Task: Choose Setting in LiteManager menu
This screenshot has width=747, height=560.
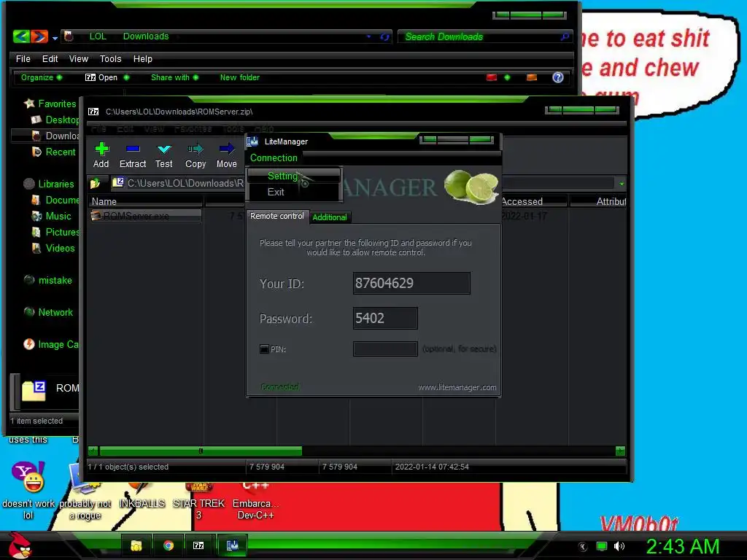Action: tap(293, 176)
